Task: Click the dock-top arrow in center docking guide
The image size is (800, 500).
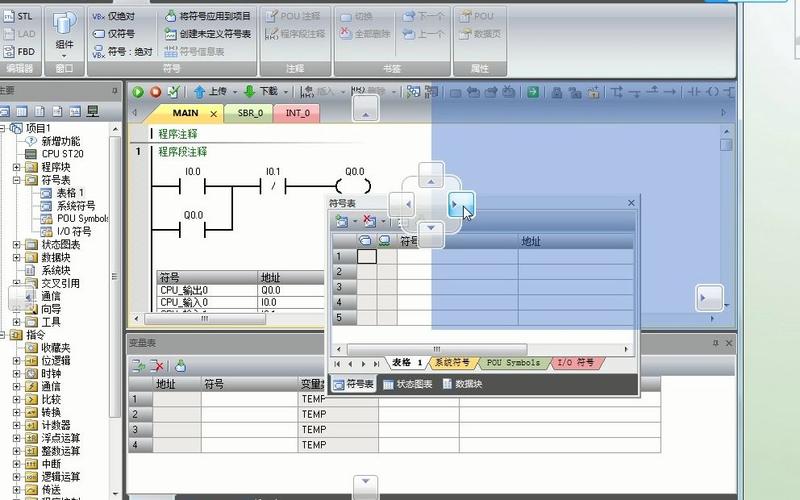Action: (x=430, y=176)
